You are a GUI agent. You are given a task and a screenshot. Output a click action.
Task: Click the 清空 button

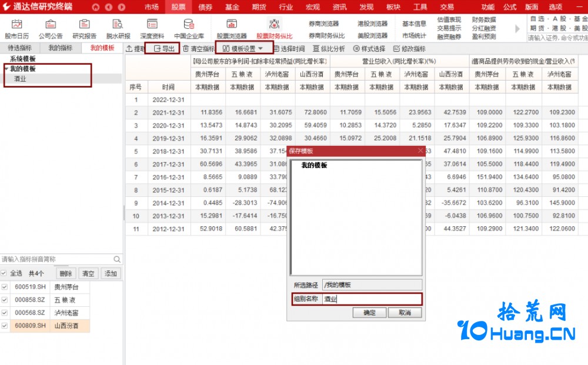(88, 273)
